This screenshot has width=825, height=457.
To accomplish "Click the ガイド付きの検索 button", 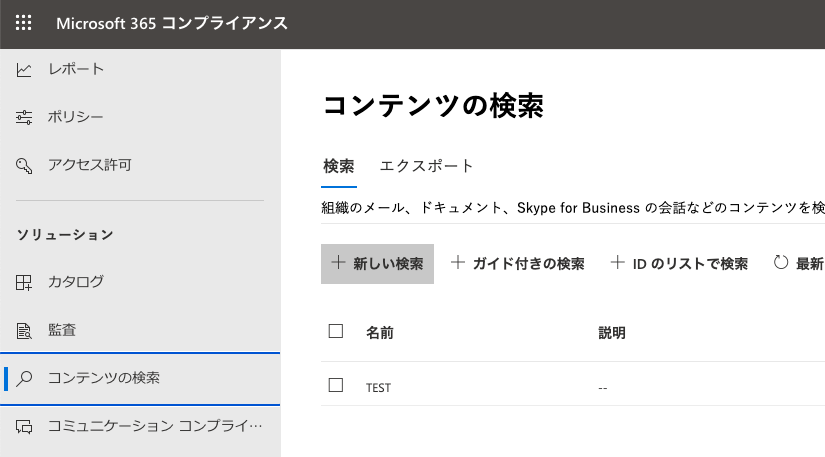I will click(517, 264).
